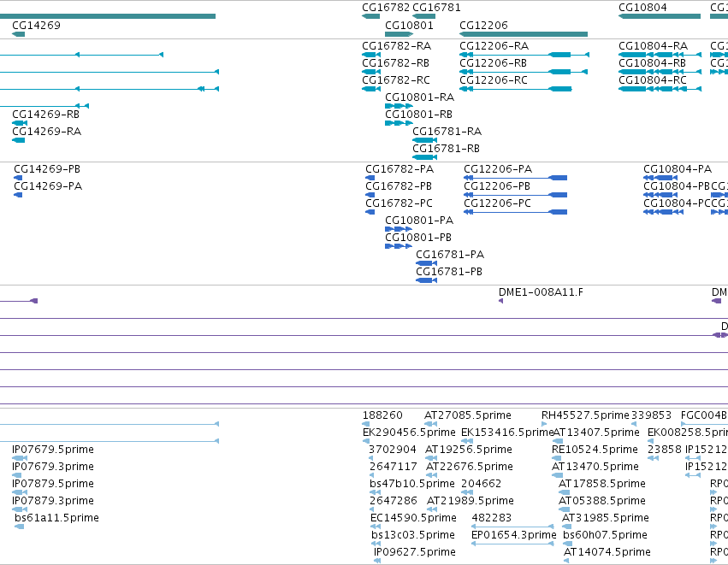Click protein CG16782-PC
The height and width of the screenshot is (565, 728).
click(x=400, y=203)
